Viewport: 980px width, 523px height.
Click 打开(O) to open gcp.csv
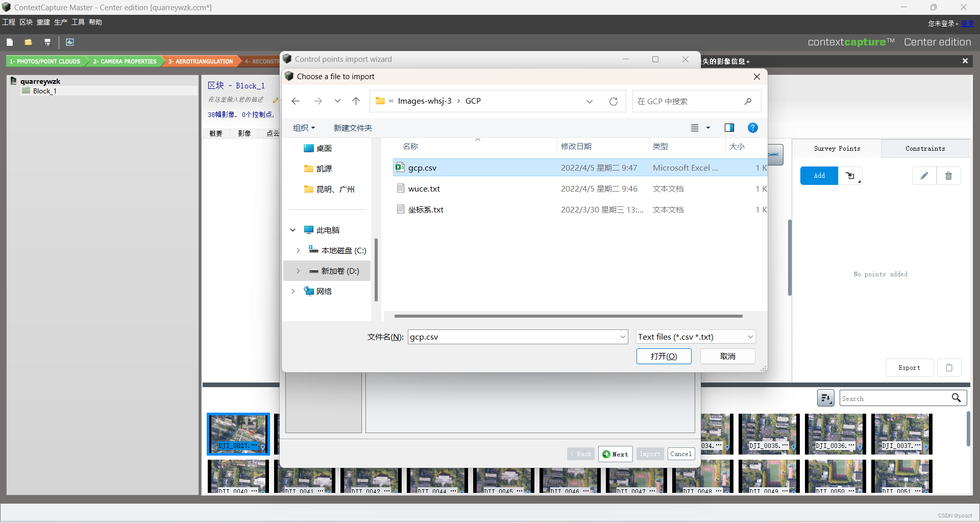[664, 356]
